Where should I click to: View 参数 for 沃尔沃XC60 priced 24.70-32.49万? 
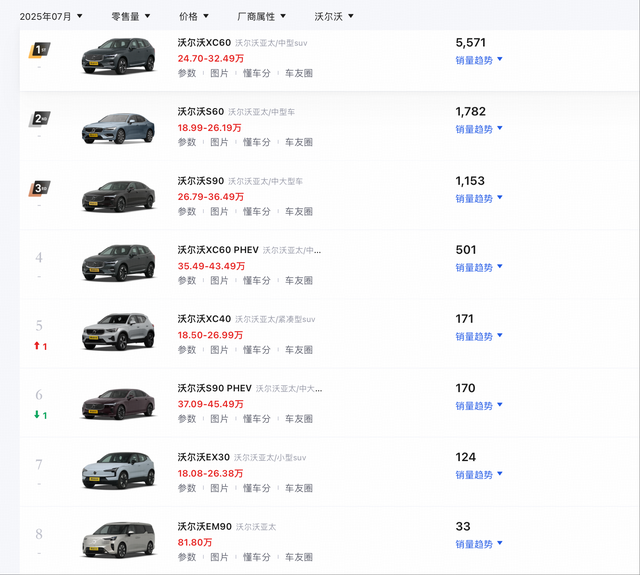[187, 73]
